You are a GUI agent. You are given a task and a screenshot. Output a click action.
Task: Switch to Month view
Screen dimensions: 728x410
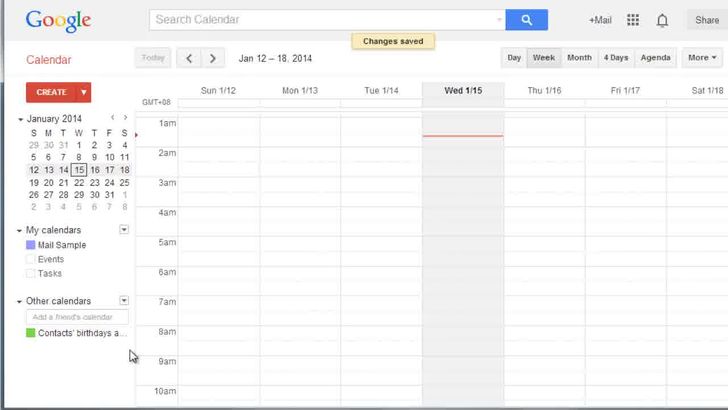(579, 58)
